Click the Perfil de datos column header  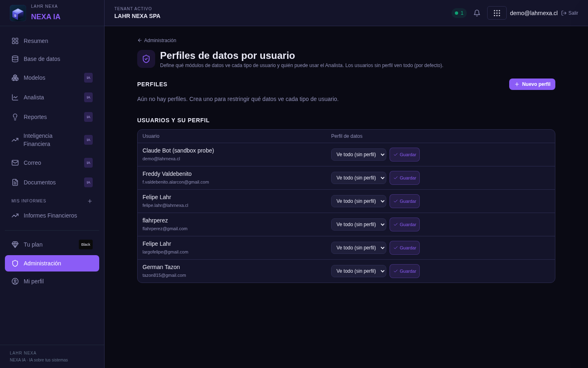point(347,136)
